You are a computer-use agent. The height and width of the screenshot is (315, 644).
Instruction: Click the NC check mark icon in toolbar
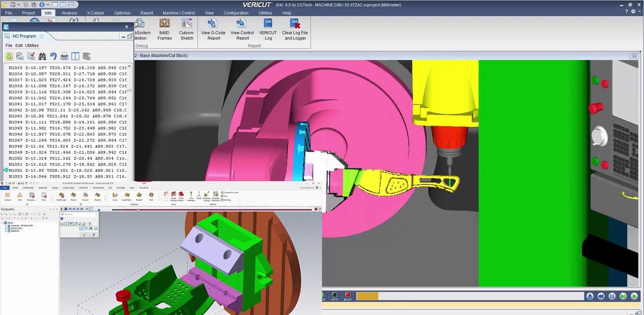coord(31,56)
